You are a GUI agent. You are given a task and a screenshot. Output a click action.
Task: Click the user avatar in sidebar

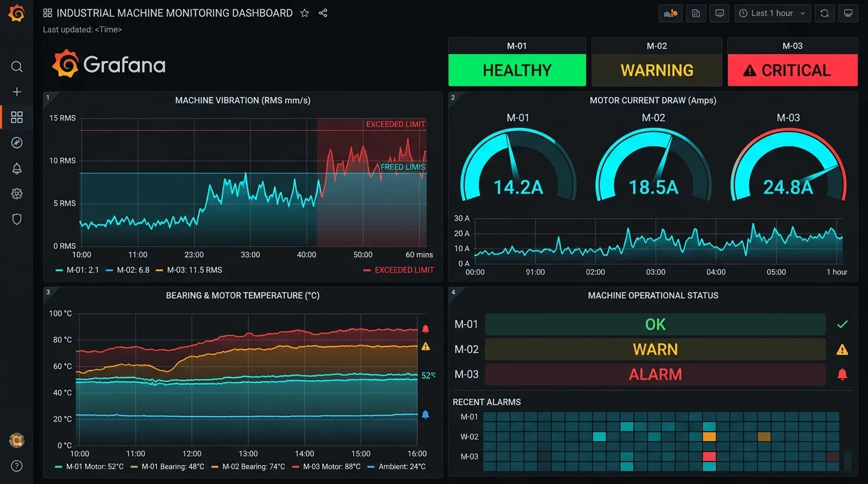[17, 441]
